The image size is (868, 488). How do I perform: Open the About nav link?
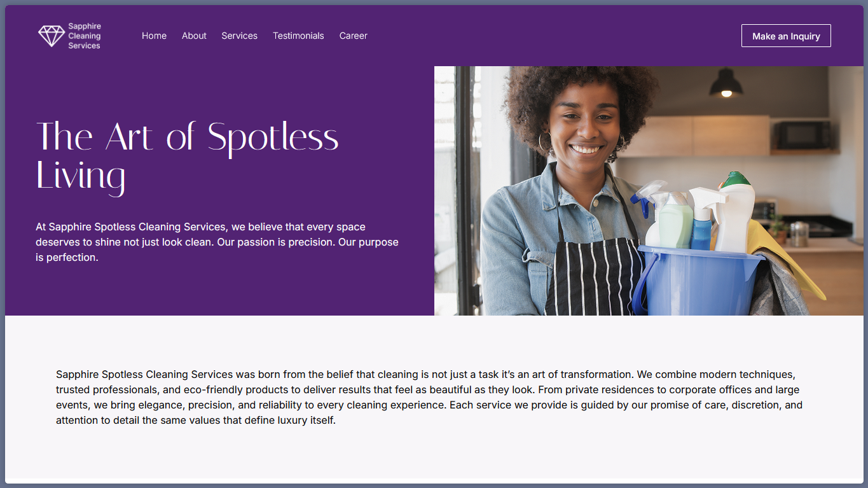194,36
